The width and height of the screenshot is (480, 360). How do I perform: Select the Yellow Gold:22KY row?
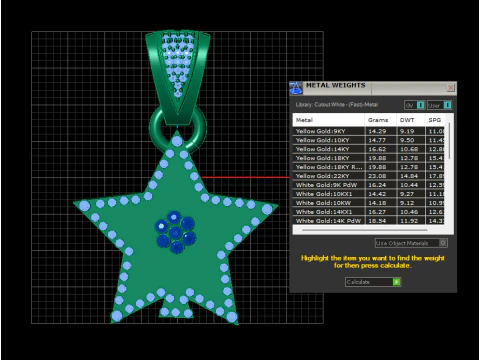click(369, 176)
